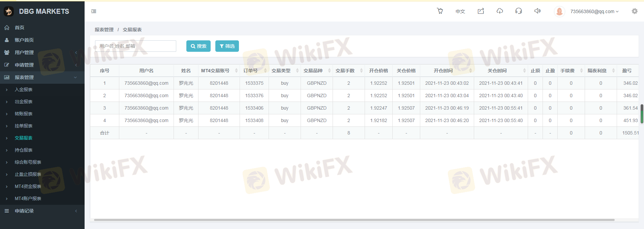Click the cloud download icon
Screen dimensions: 644x229
click(x=500, y=11)
